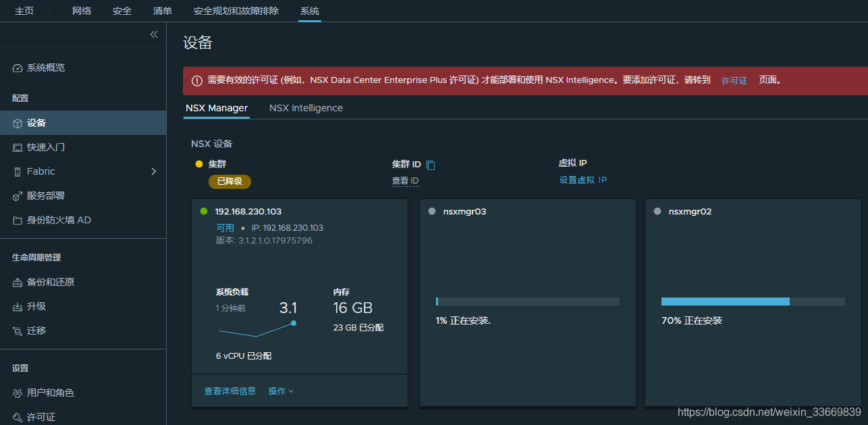Open the 操作 dropdown on manager card
The height and width of the screenshot is (425, 868).
[281, 391]
